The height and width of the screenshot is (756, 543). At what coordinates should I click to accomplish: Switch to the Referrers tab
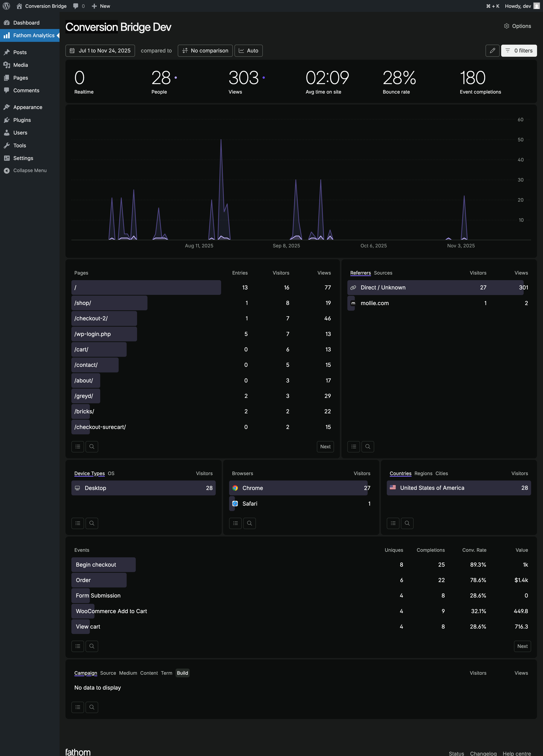pos(360,273)
